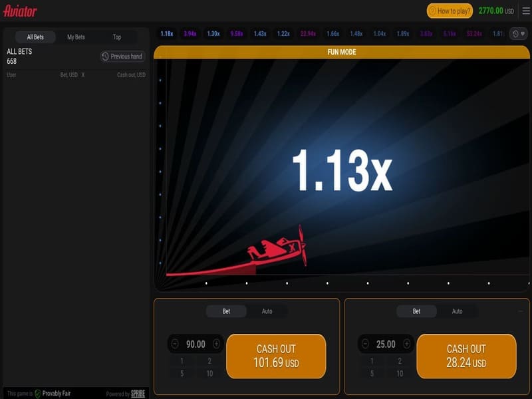Switch right bet panel to Auto mode
This screenshot has width=532, height=399.
[457, 311]
